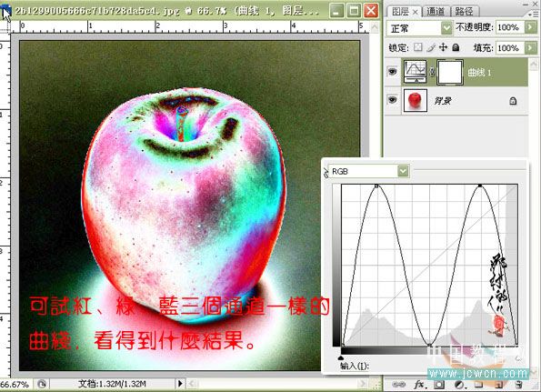Open the fx layer style menu
Image resolution: width=541 pixels, height=392 pixels.
pyautogui.click(x=419, y=385)
